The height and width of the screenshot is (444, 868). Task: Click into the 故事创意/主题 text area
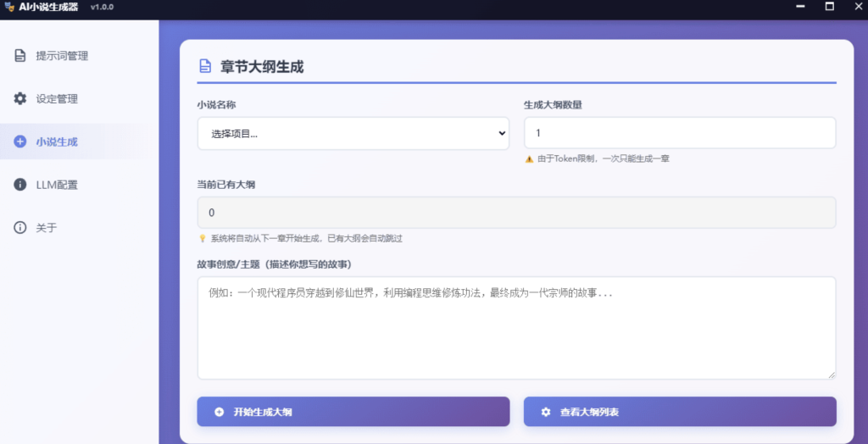point(516,328)
